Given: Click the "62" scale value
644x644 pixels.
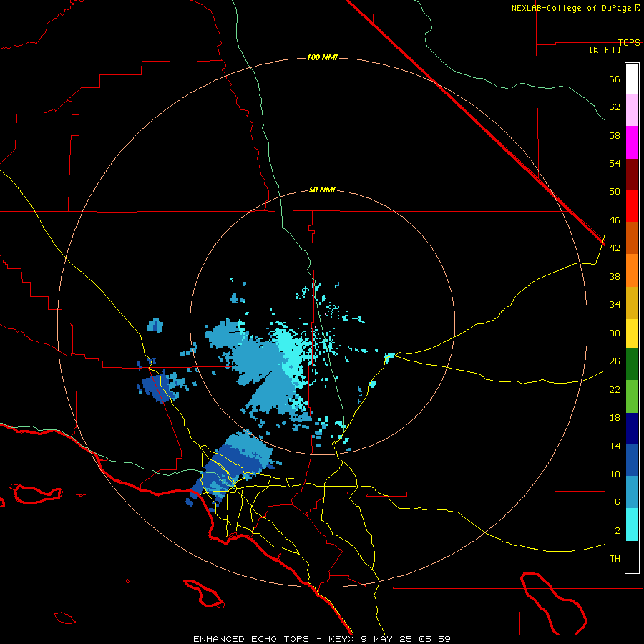Looking at the screenshot, I should point(615,107).
